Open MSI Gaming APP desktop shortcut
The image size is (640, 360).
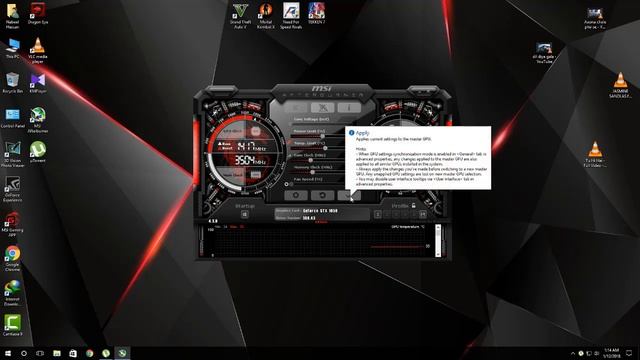(x=13, y=224)
